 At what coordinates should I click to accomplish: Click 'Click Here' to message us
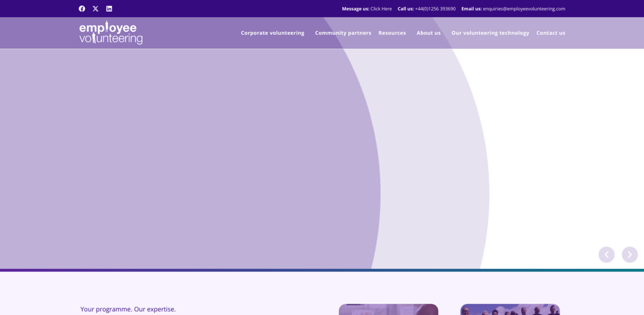coord(381,9)
